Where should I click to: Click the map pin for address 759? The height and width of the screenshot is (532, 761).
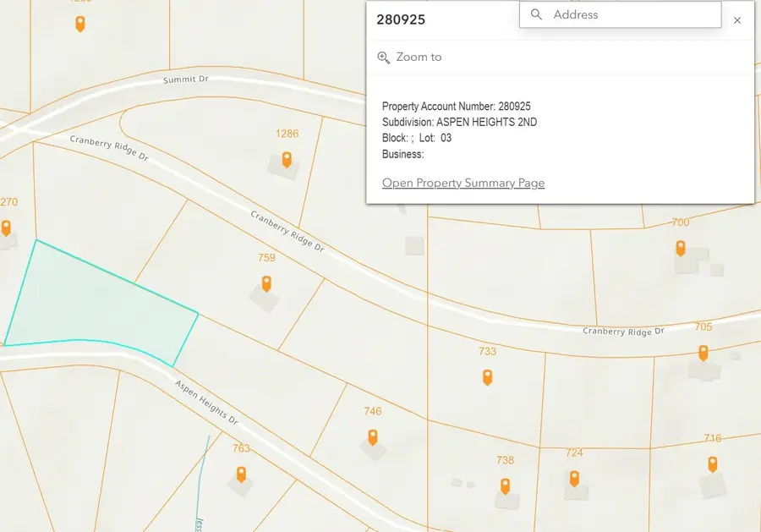(x=266, y=283)
